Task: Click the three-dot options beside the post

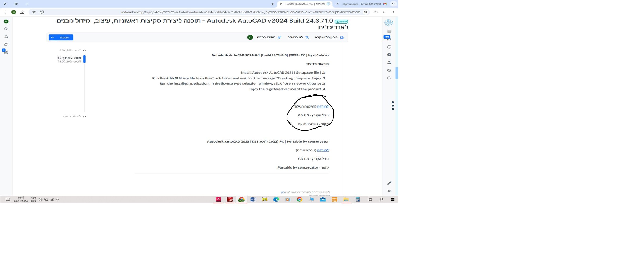Action: [393, 106]
